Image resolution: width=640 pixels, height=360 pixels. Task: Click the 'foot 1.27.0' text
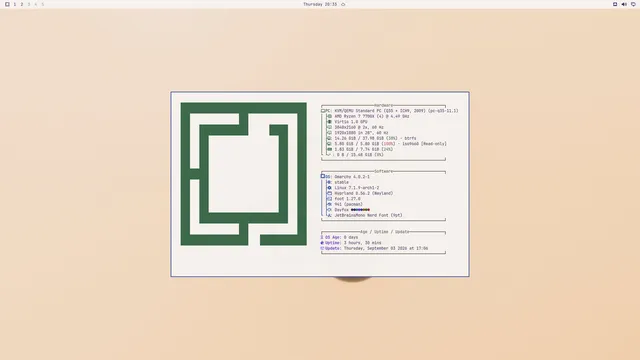[x=347, y=199]
